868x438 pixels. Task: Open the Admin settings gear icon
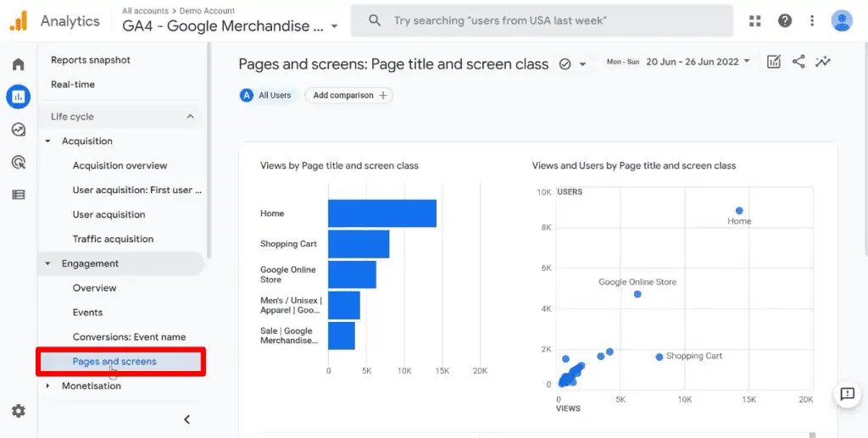tap(19, 411)
